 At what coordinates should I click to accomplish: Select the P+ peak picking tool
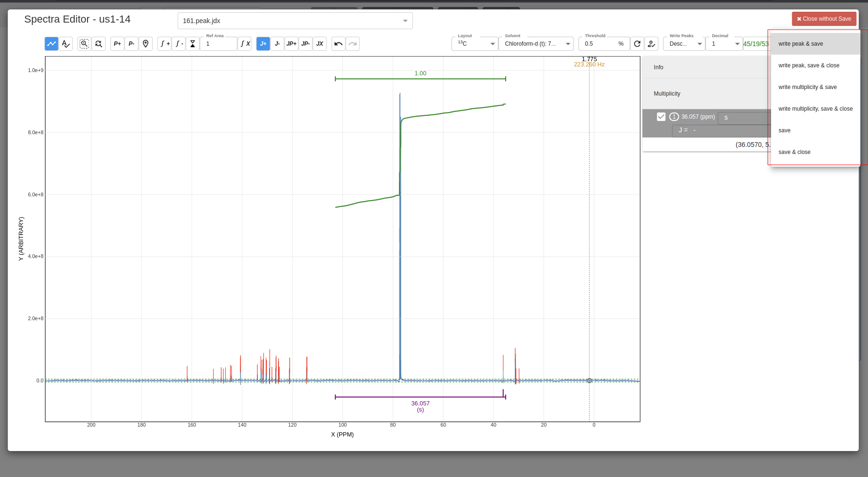pyautogui.click(x=117, y=43)
